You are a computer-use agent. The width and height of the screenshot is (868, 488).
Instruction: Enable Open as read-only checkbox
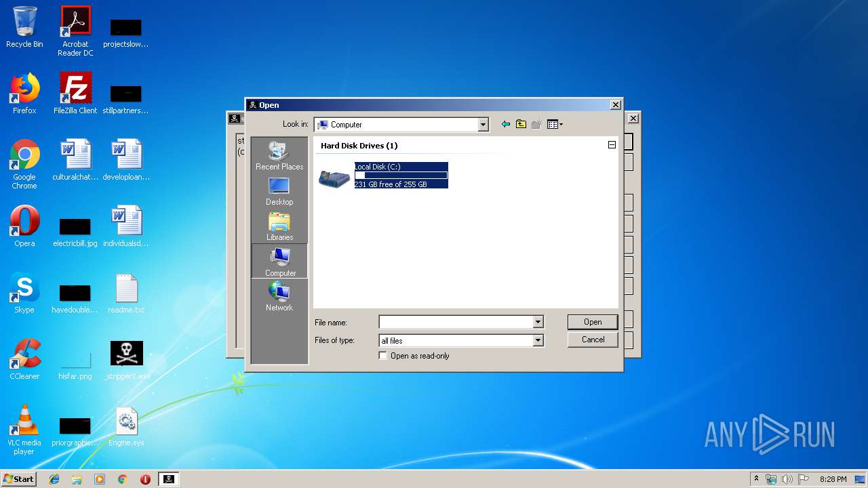pyautogui.click(x=383, y=356)
